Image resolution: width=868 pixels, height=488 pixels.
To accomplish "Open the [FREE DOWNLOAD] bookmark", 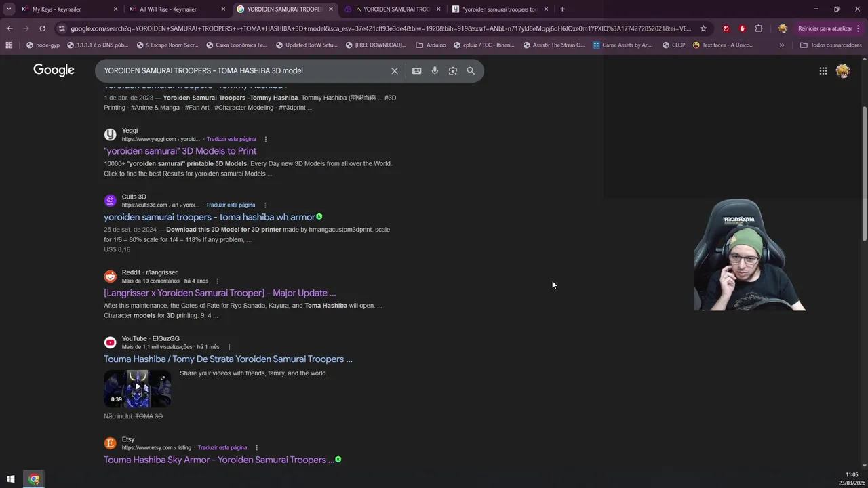I will click(x=375, y=45).
